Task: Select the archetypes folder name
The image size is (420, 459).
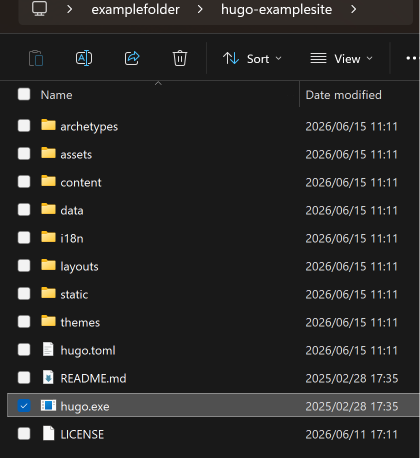Action: [x=89, y=127]
